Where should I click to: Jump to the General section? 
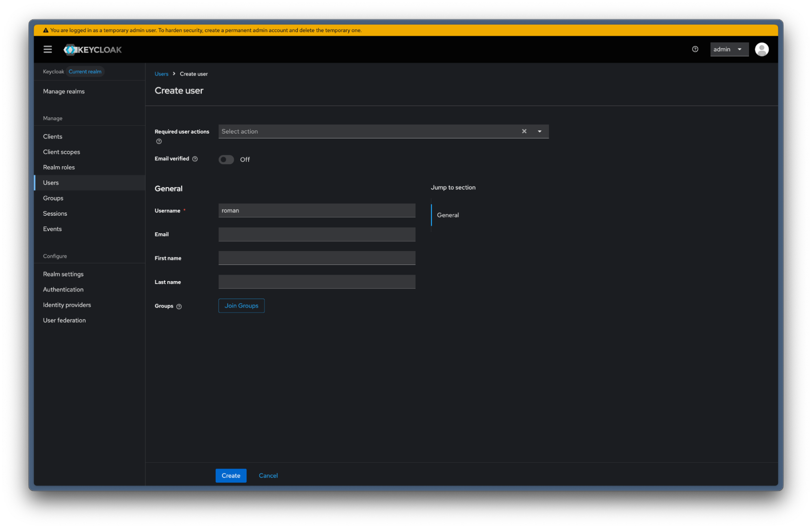(448, 215)
